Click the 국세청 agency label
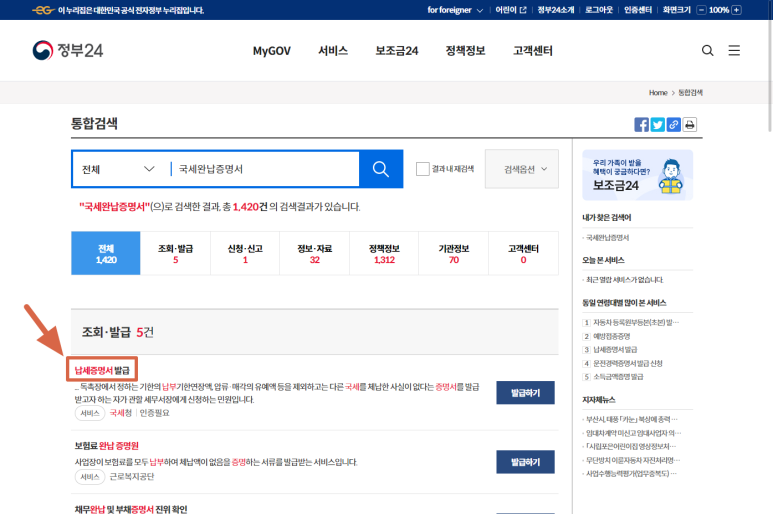The width and height of the screenshot is (773, 514). click(x=120, y=413)
